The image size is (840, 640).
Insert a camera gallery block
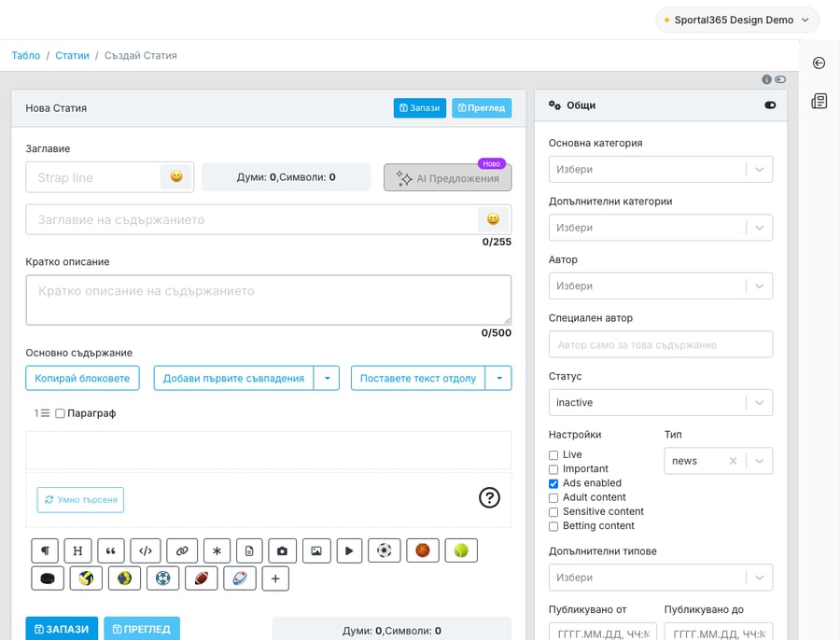click(x=282, y=550)
